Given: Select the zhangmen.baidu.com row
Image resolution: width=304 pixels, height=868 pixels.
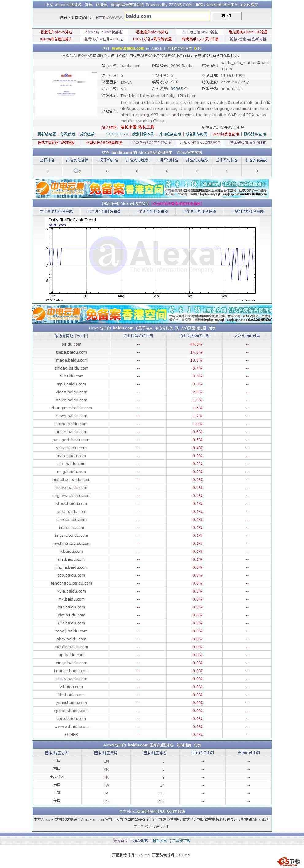Looking at the screenshot, I should click(x=152, y=408).
